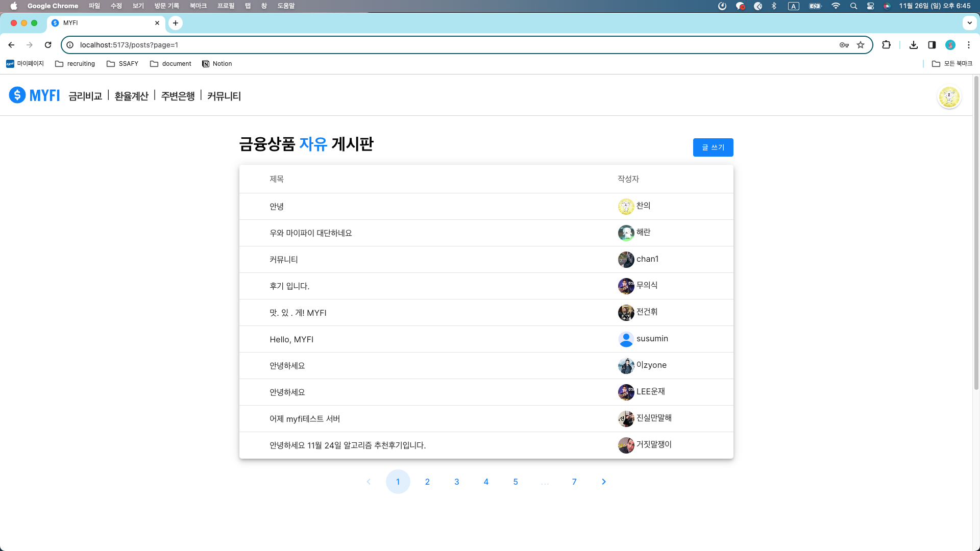Go to next page with right chevron

[x=603, y=482]
